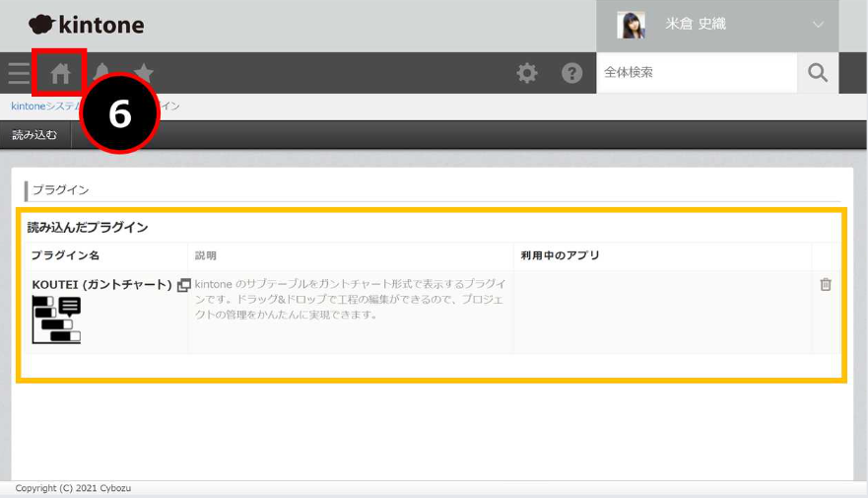
Task: Open help via the question mark icon
Action: pyautogui.click(x=571, y=73)
